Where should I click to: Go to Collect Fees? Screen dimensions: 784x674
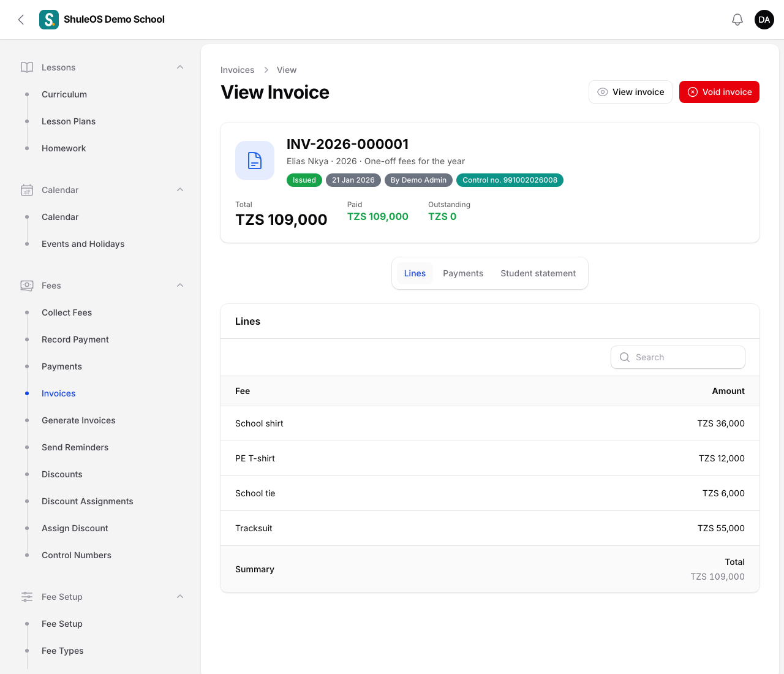click(x=67, y=312)
